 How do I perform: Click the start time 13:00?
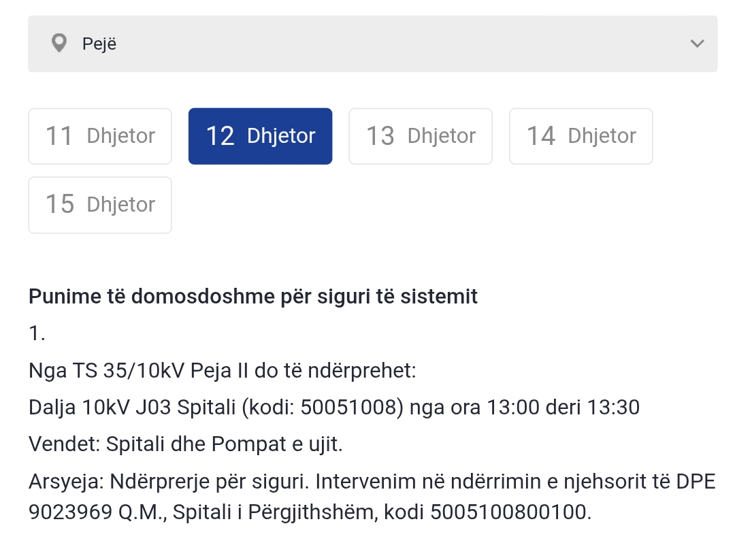click(x=510, y=408)
